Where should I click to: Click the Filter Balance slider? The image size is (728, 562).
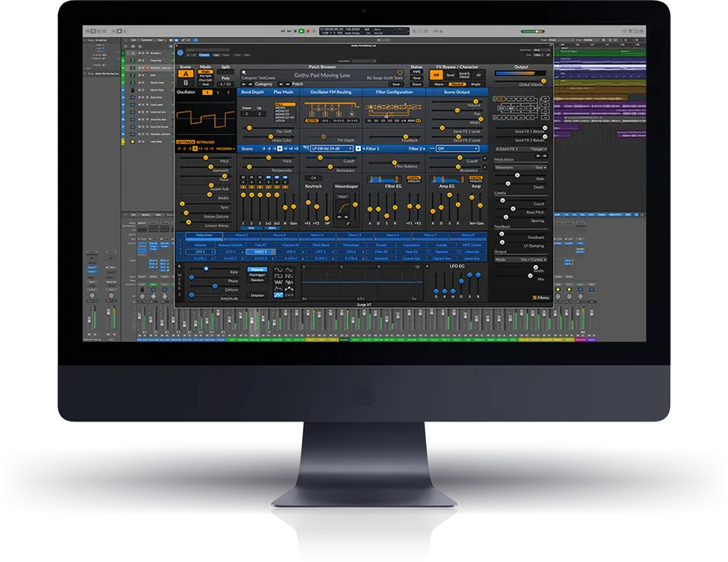point(394,162)
